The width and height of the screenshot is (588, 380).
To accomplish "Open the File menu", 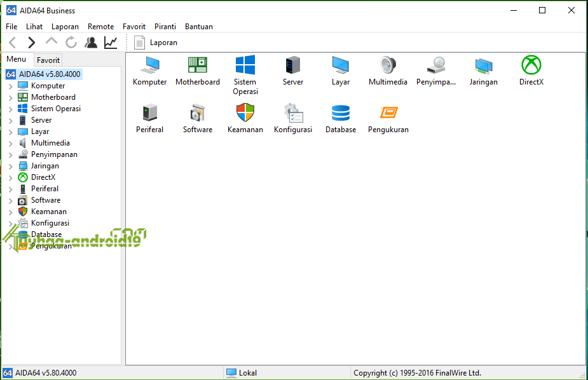I will [x=11, y=27].
